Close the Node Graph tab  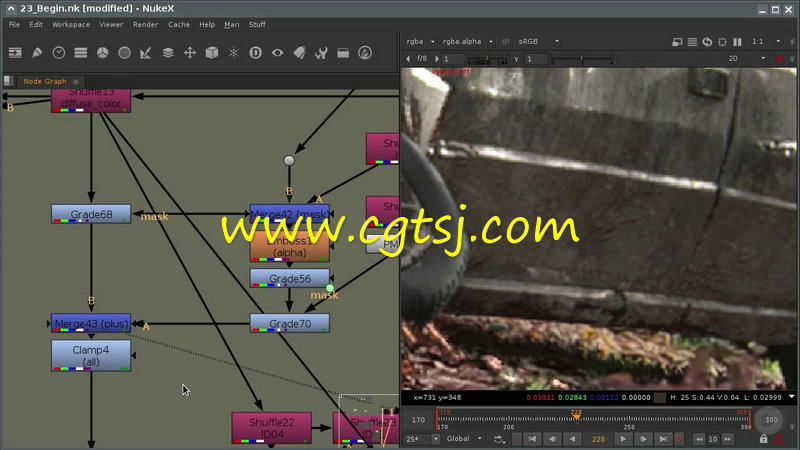click(76, 82)
